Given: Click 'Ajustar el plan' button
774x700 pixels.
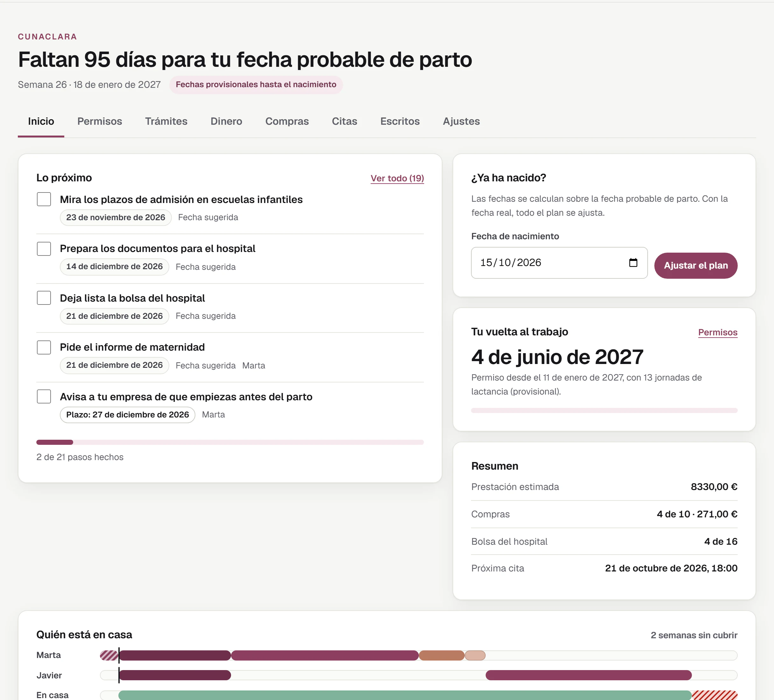Looking at the screenshot, I should tap(696, 266).
